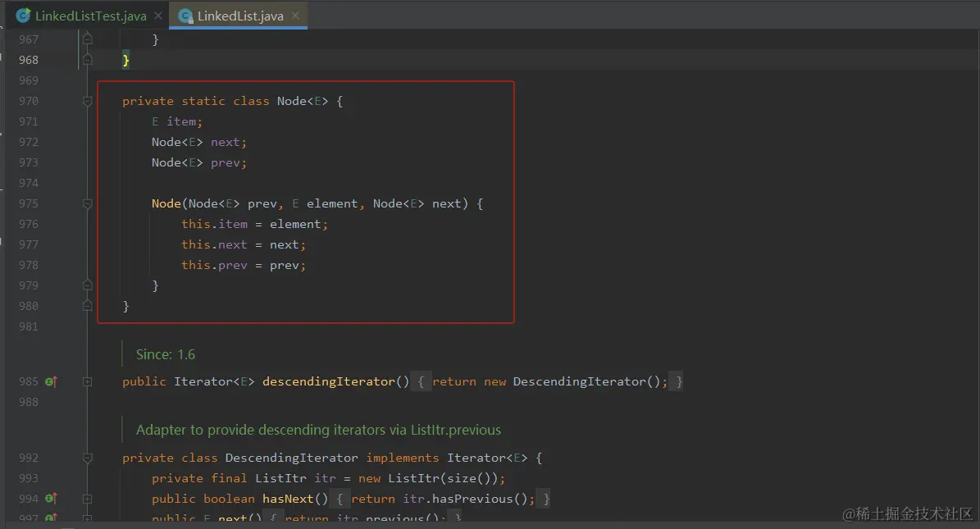
Task: Switch to the LinkedListTest.java tab
Action: 91,16
